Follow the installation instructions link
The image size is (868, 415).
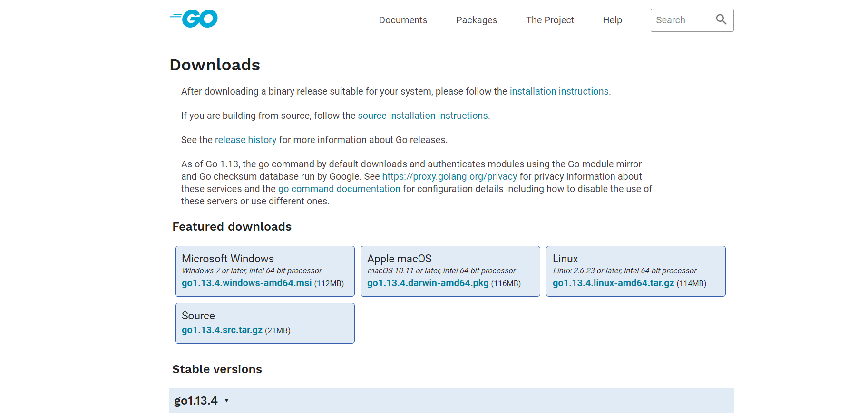tap(559, 91)
